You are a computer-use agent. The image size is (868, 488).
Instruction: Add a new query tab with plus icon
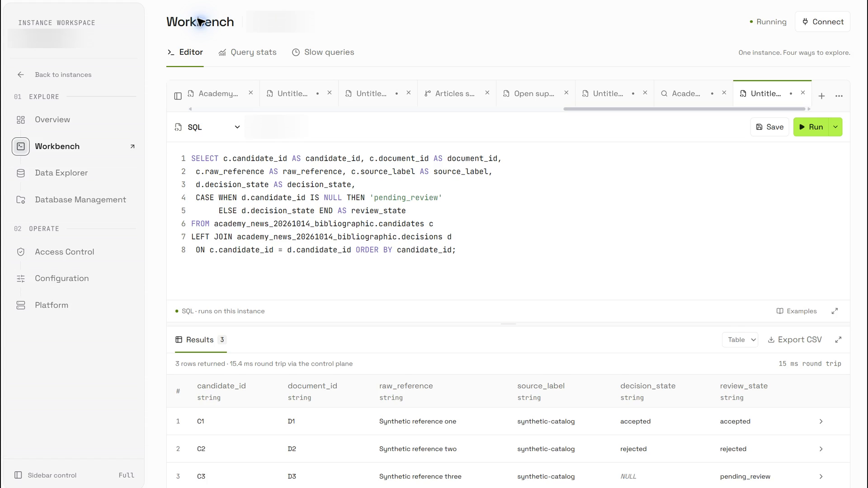[821, 96]
